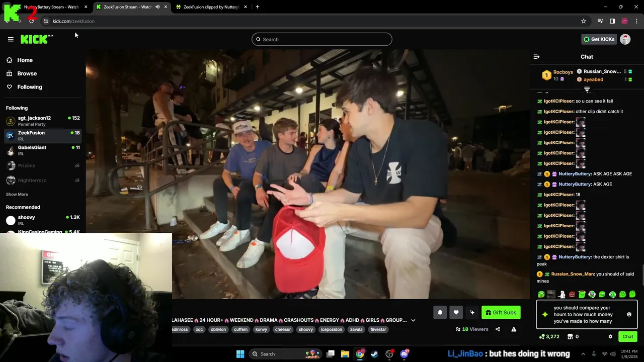Insert the red angry emote
644x362 pixels.
tap(572, 295)
